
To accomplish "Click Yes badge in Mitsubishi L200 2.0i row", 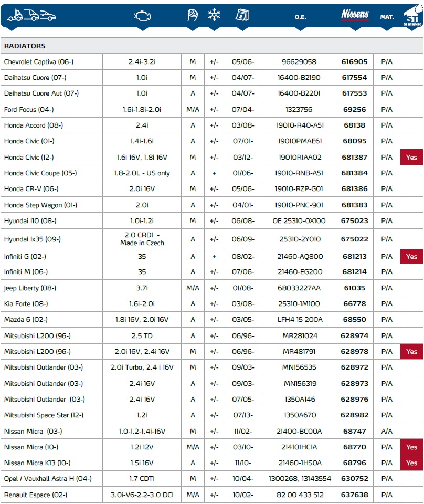I will coord(411,351).
